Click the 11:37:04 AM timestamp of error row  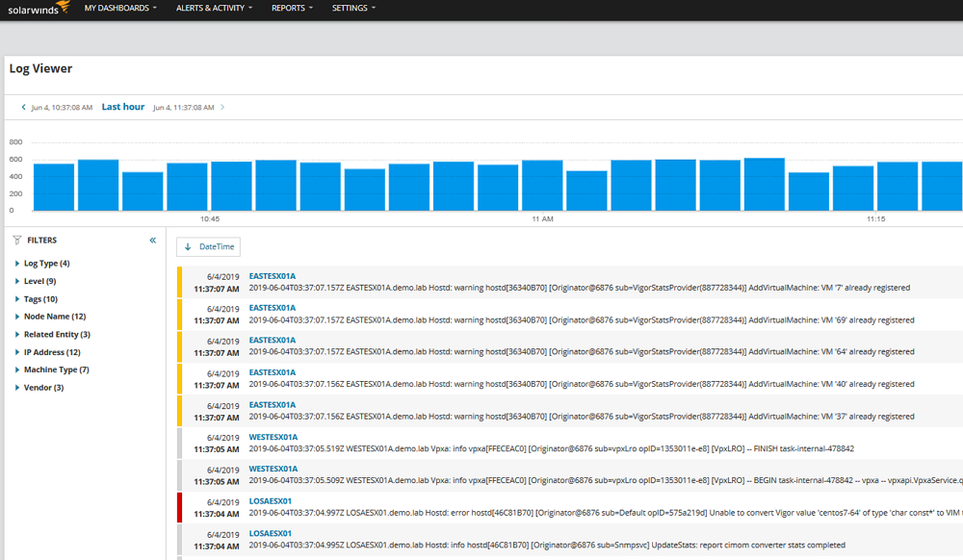(x=217, y=514)
